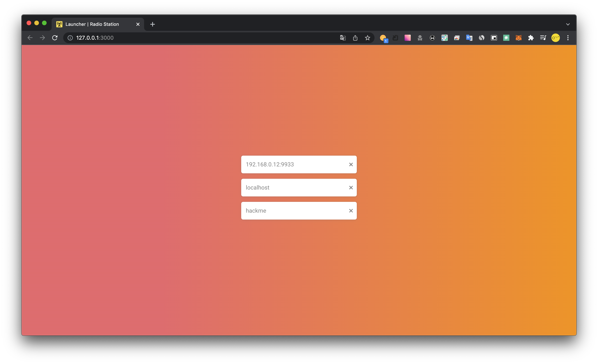Open a new browser tab
Screen dimensions: 598x364
point(152,24)
